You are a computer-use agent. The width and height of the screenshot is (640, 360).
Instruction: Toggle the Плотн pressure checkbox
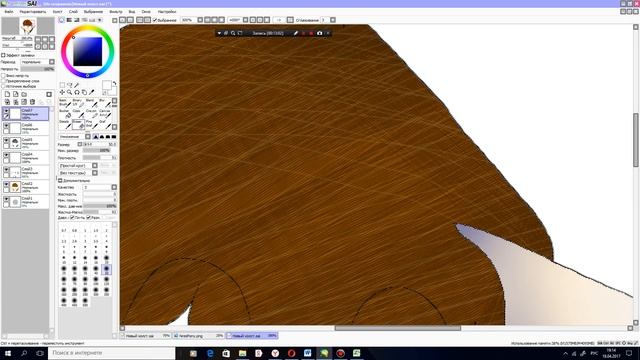pos(72,218)
